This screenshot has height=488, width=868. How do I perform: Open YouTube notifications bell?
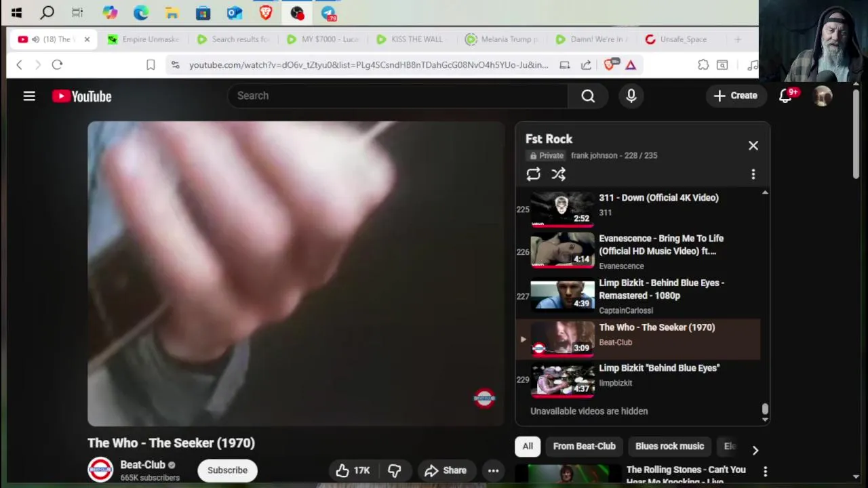click(786, 96)
